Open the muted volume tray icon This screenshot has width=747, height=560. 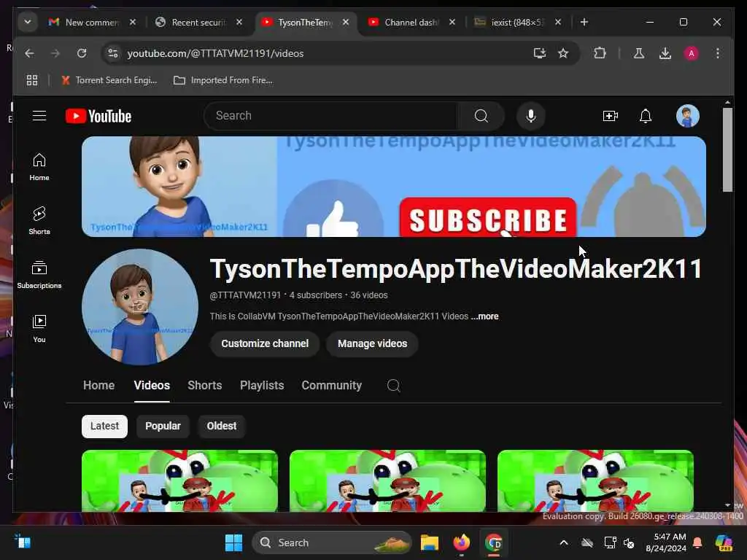(629, 542)
